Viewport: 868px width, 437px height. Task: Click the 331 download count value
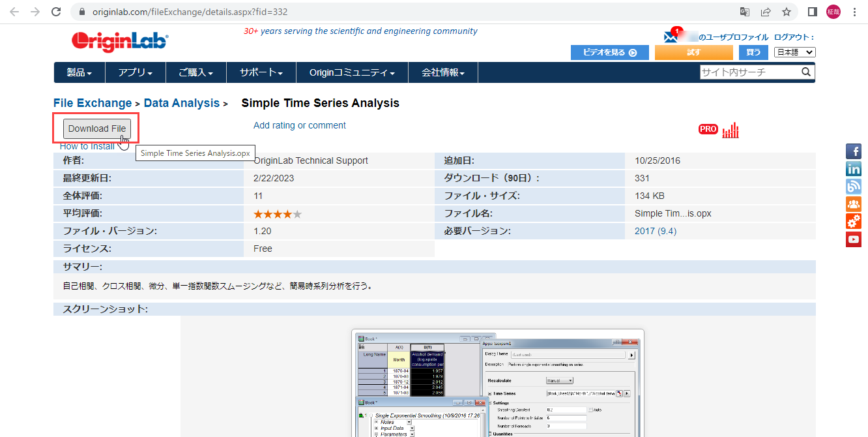642,178
